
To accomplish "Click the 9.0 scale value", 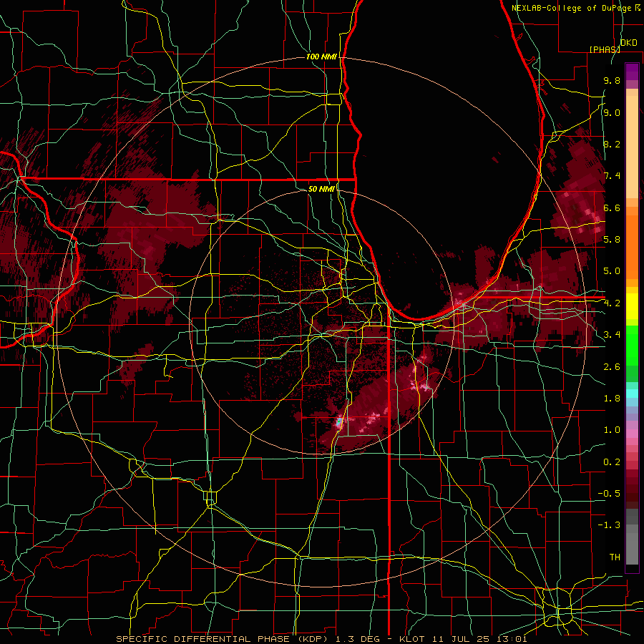I will 612,112.
